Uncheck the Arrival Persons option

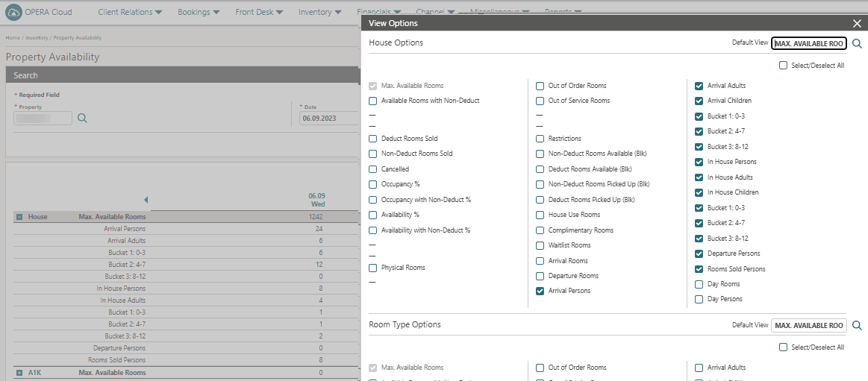pyautogui.click(x=540, y=291)
